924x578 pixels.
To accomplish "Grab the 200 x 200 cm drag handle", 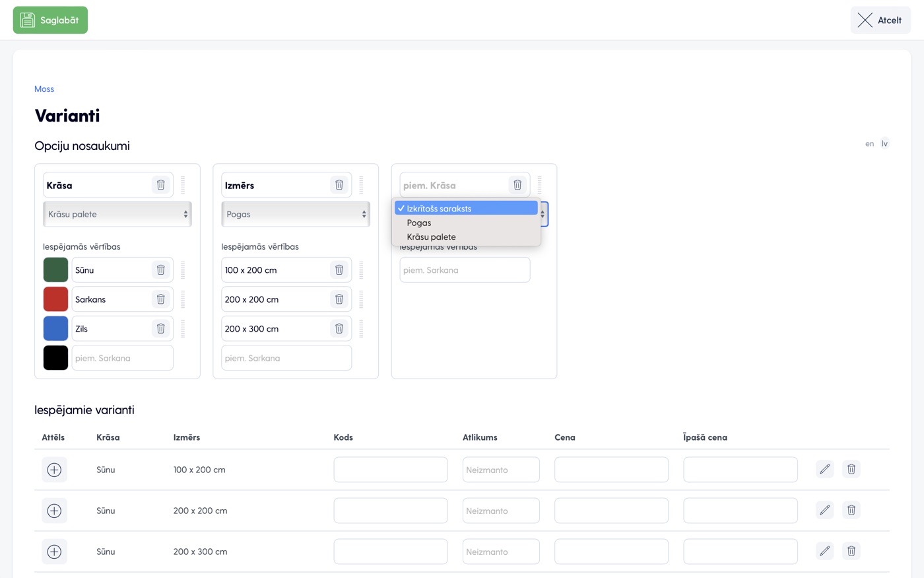I will (361, 299).
